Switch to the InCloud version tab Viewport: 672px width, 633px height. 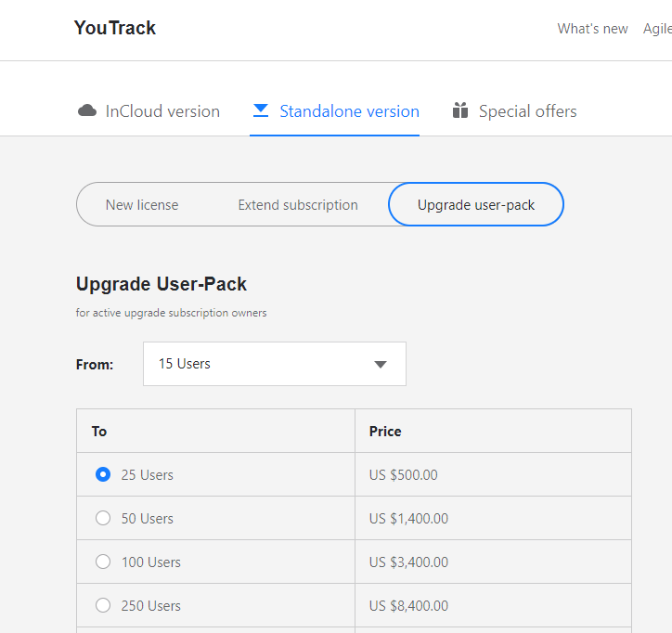pos(162,111)
